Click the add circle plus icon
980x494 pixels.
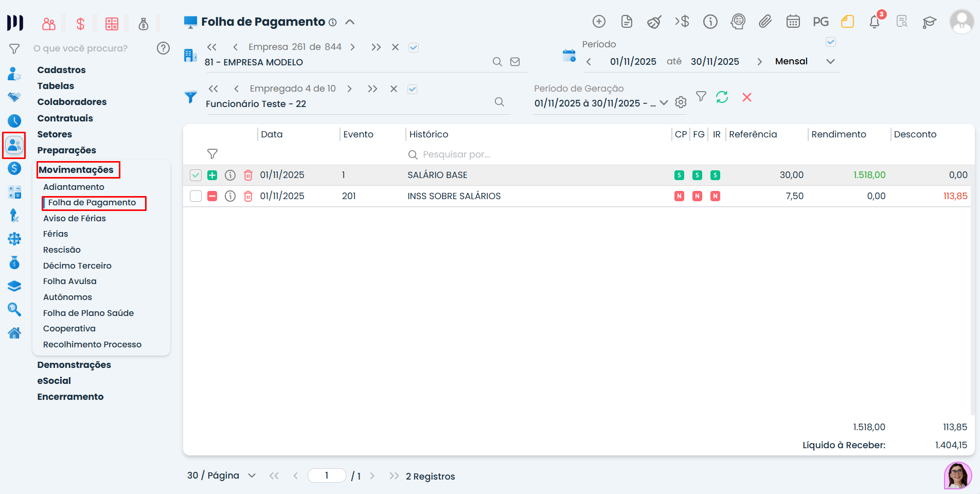599,22
